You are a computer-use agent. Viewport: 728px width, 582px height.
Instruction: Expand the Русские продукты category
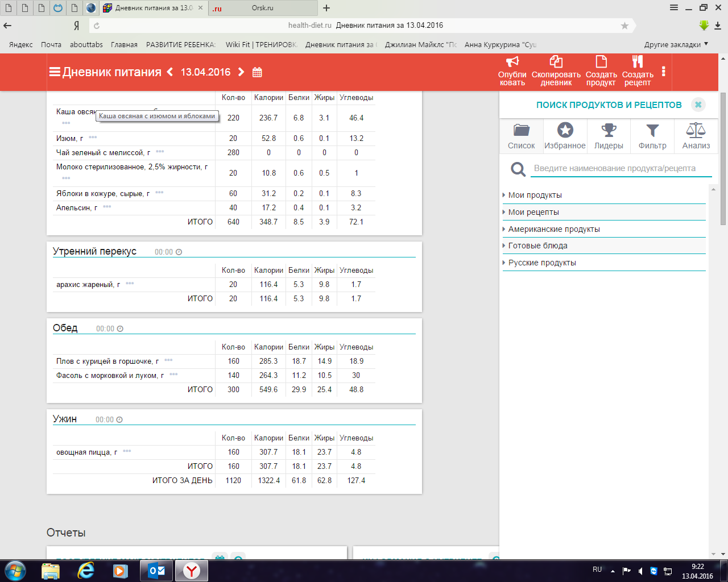541,263
